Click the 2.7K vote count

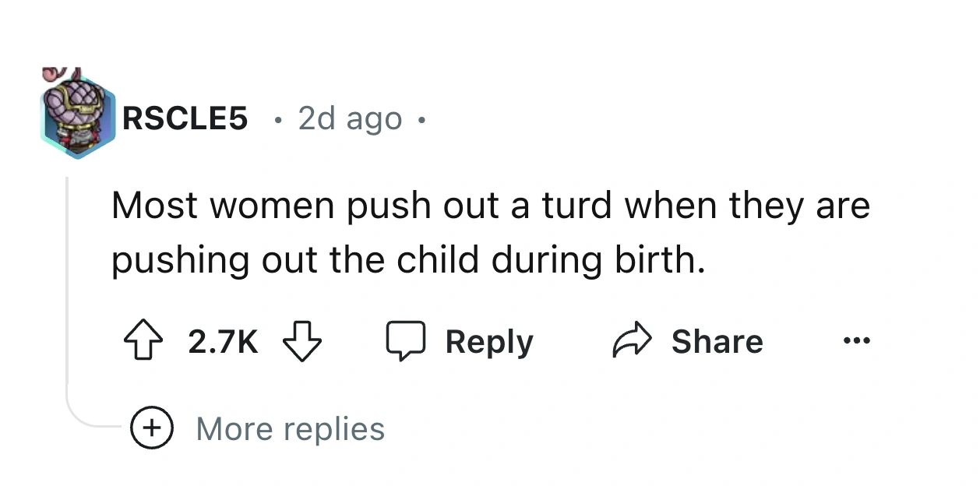coord(222,340)
